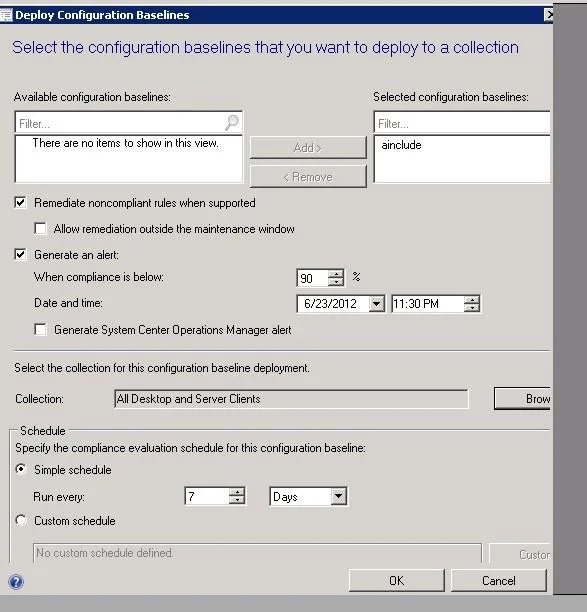Open the date dropdown showing 6/23/2012
The height and width of the screenshot is (612, 587).
pyautogui.click(x=377, y=304)
